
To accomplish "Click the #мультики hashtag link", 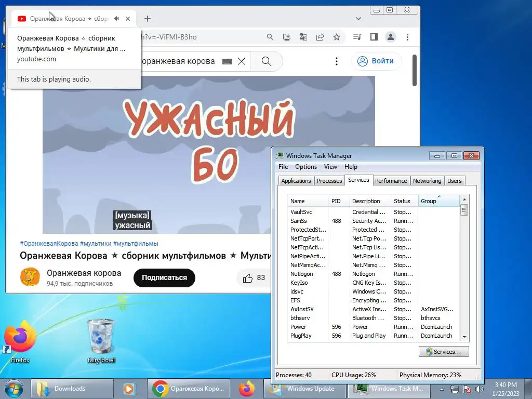I will pyautogui.click(x=96, y=244).
